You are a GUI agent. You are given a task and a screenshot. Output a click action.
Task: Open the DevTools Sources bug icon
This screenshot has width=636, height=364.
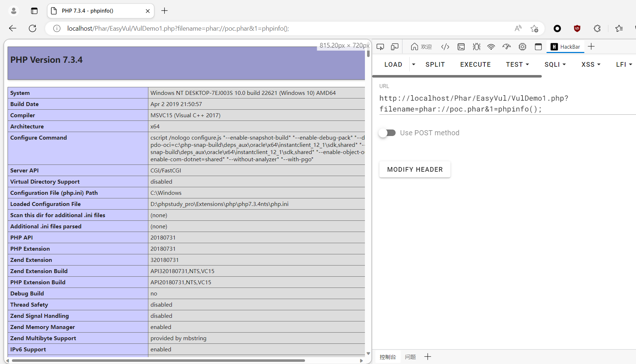[476, 47]
